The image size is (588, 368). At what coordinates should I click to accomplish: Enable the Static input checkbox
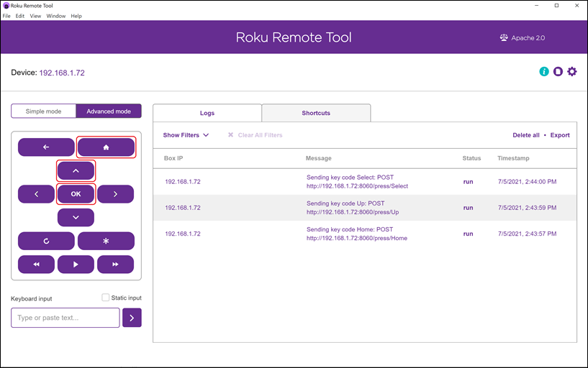(x=106, y=298)
